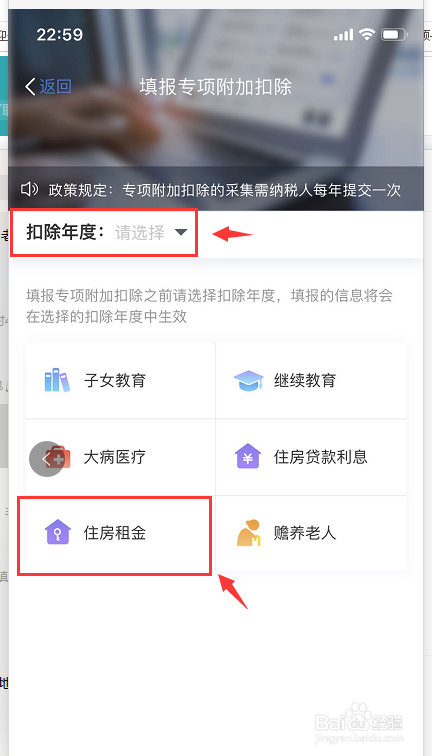Choose the 子女教育 deduction label
Image resolution: width=432 pixels, height=756 pixels.
click(115, 380)
